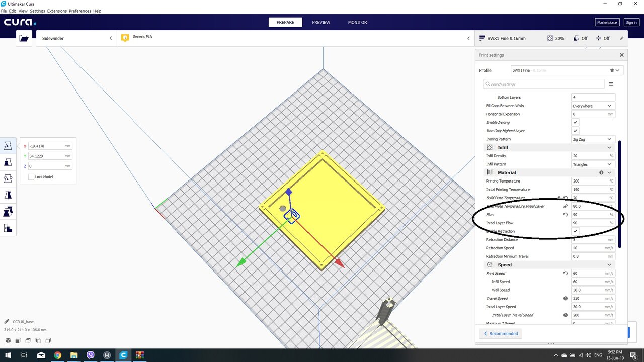This screenshot has height=362, width=644.
Task: Click the Flow value field
Action: pyautogui.click(x=593, y=215)
